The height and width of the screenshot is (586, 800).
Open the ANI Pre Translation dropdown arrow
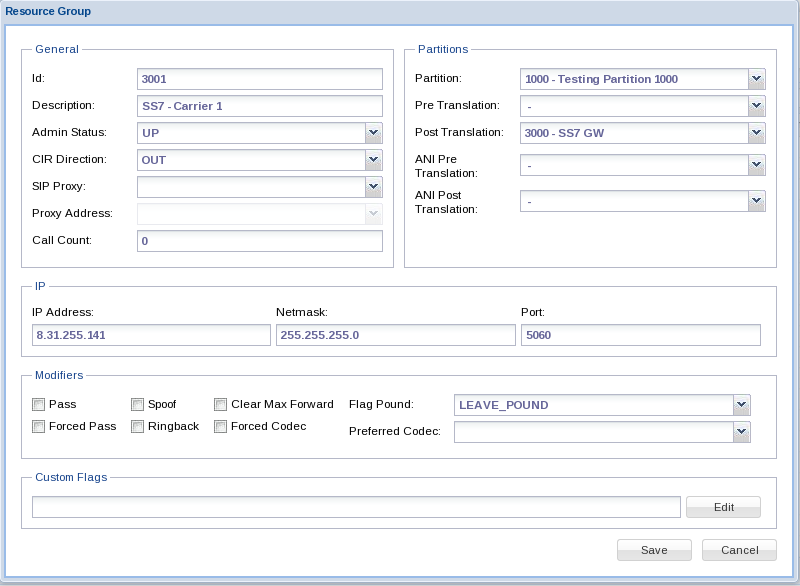tap(757, 165)
